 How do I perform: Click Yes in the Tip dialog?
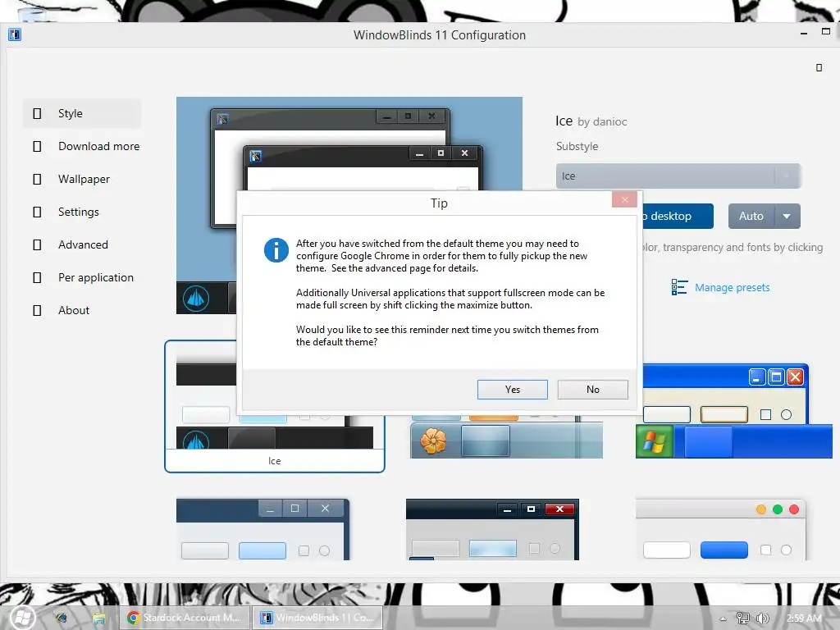click(512, 390)
